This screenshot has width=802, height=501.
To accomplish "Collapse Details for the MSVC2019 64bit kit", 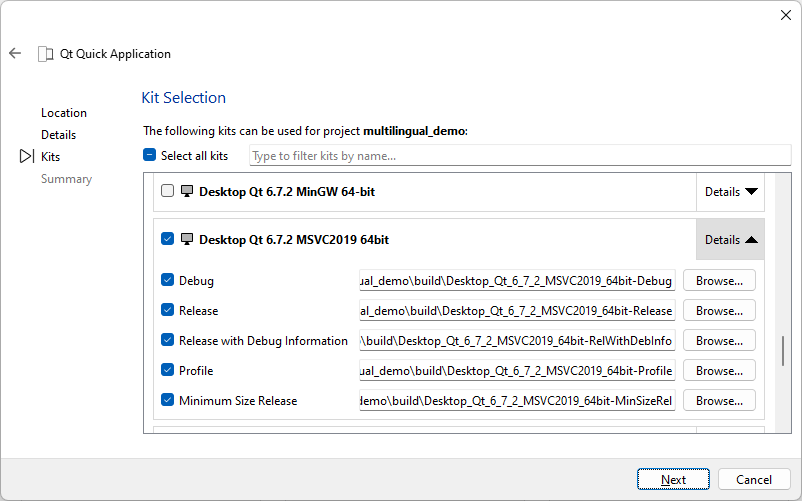I will coord(731,240).
